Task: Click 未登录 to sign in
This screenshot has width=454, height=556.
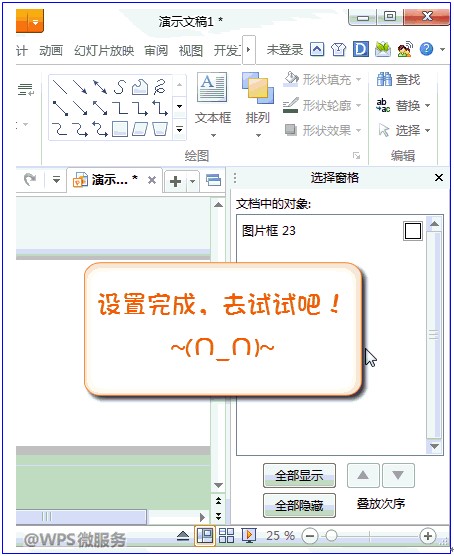Action: [285, 50]
